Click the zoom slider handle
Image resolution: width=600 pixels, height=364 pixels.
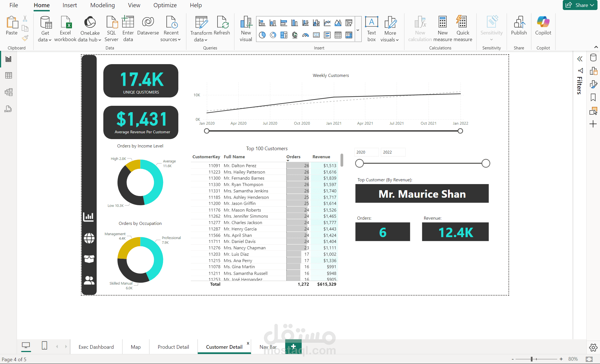click(531, 359)
